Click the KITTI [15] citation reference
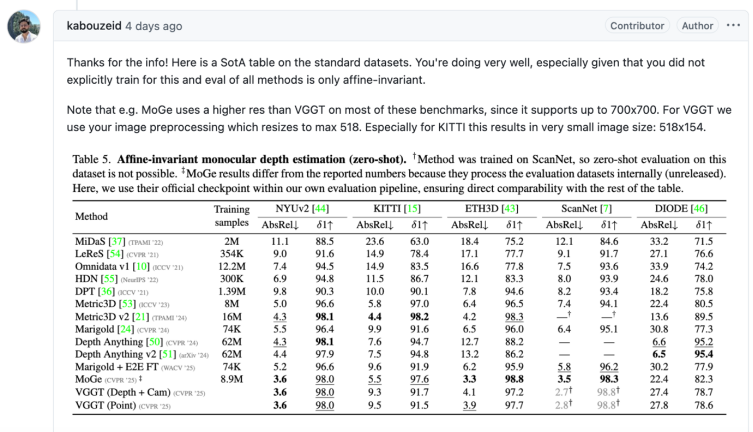This screenshot has height=432, width=753. click(x=412, y=209)
